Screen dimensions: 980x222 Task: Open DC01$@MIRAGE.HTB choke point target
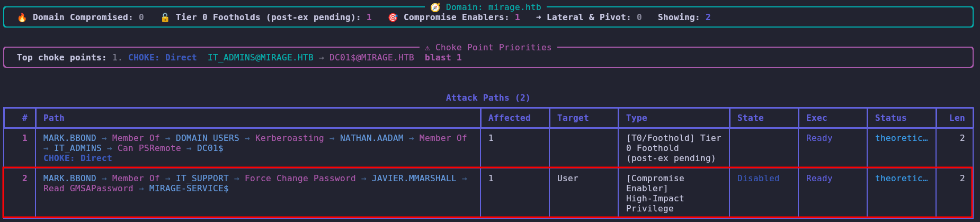371,58
